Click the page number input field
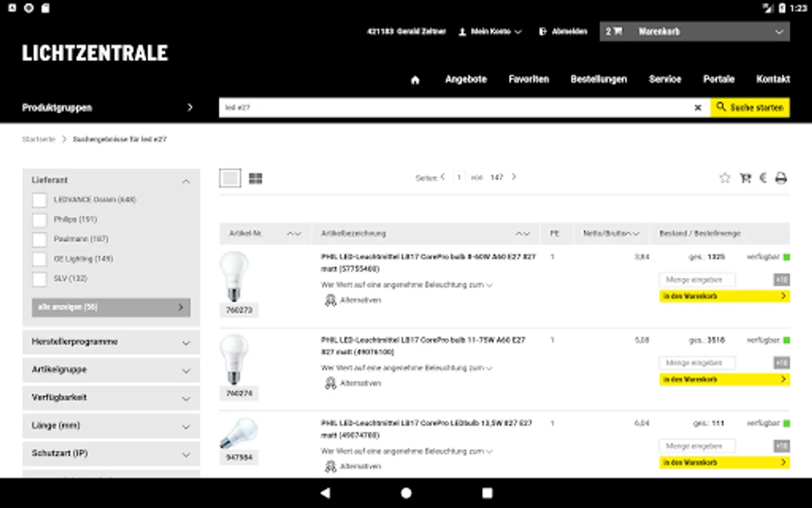The height and width of the screenshot is (508, 812). pos(459,178)
